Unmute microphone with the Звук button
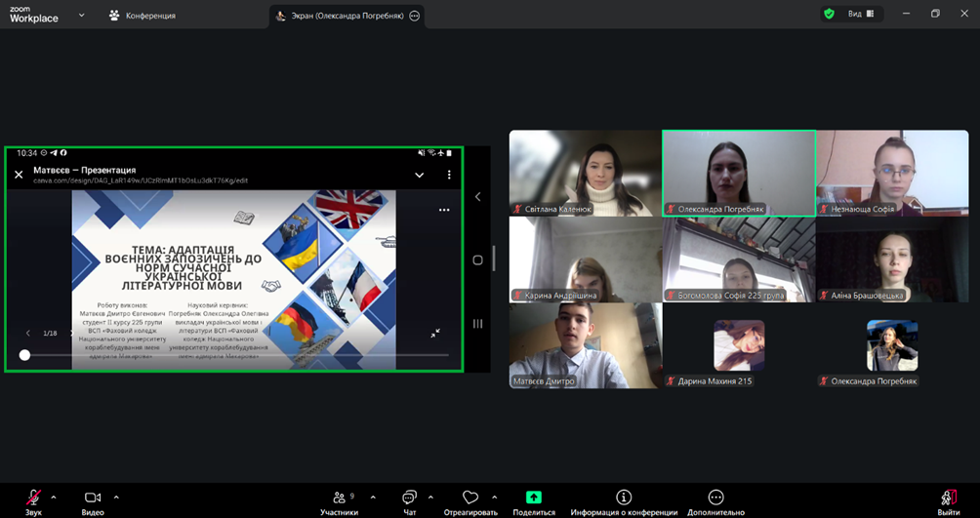The image size is (980, 518). [x=33, y=498]
